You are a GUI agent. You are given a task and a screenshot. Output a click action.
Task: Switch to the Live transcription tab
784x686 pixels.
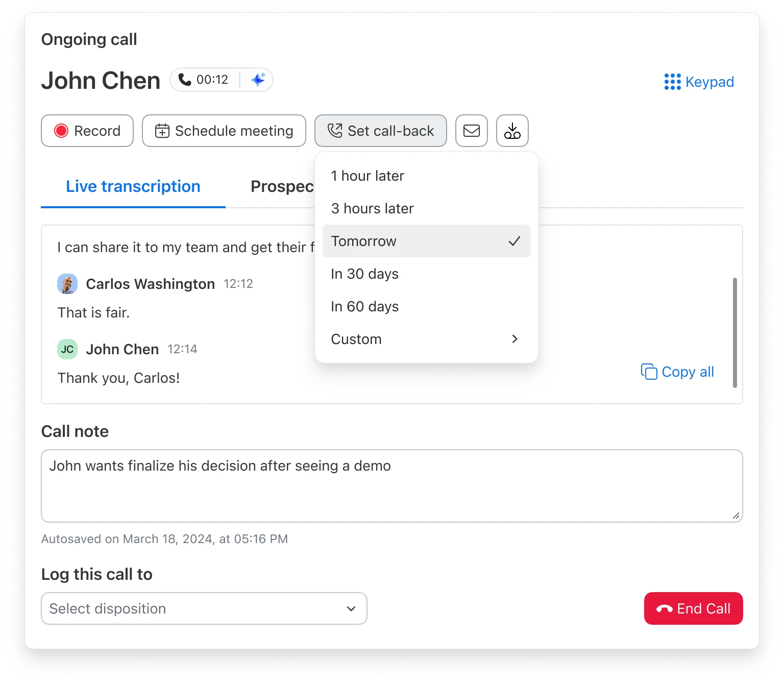pos(133,186)
